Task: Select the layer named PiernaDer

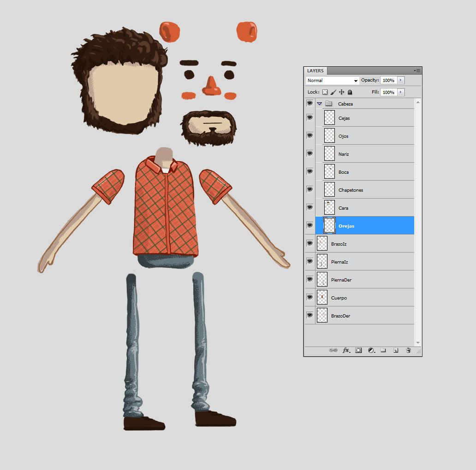Action: (x=341, y=280)
